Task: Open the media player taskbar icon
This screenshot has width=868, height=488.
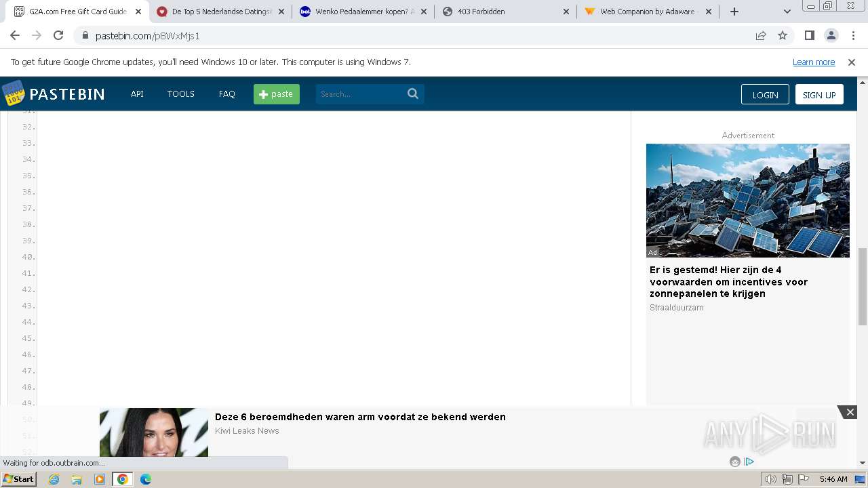Action: 100,479
